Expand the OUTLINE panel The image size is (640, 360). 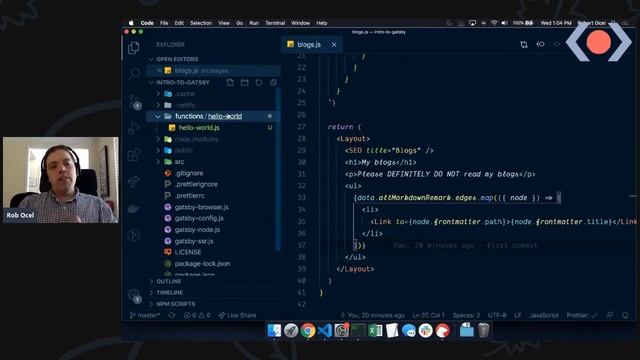coord(151,281)
